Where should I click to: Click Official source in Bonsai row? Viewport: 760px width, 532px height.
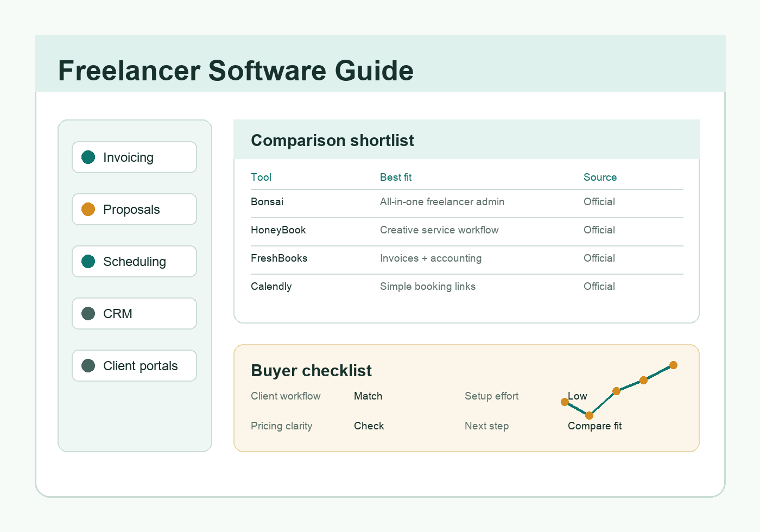599,202
